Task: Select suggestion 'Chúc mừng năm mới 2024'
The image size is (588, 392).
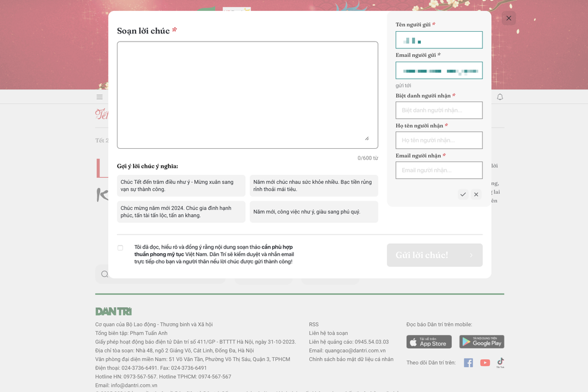Action: click(x=181, y=212)
